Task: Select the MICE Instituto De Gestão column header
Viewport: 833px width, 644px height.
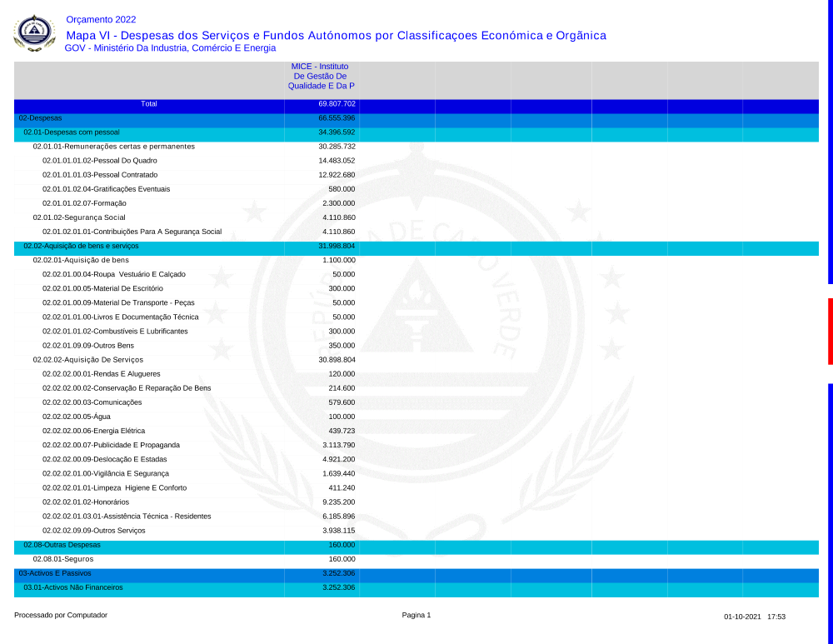Action: coord(321,76)
